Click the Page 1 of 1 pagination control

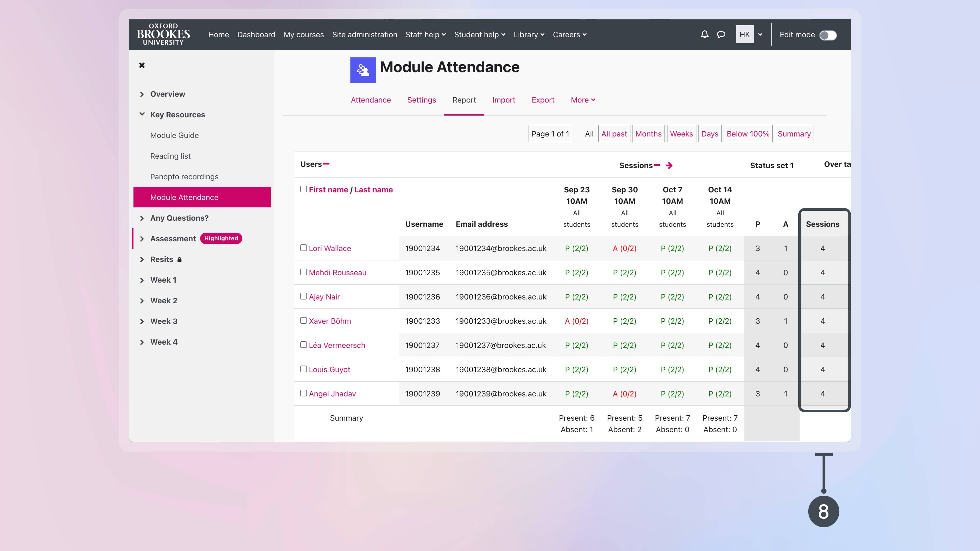[550, 133]
